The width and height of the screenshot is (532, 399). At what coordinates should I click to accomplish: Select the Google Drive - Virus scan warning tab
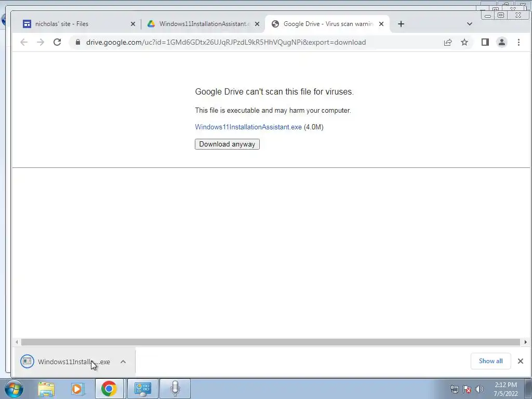(x=327, y=24)
